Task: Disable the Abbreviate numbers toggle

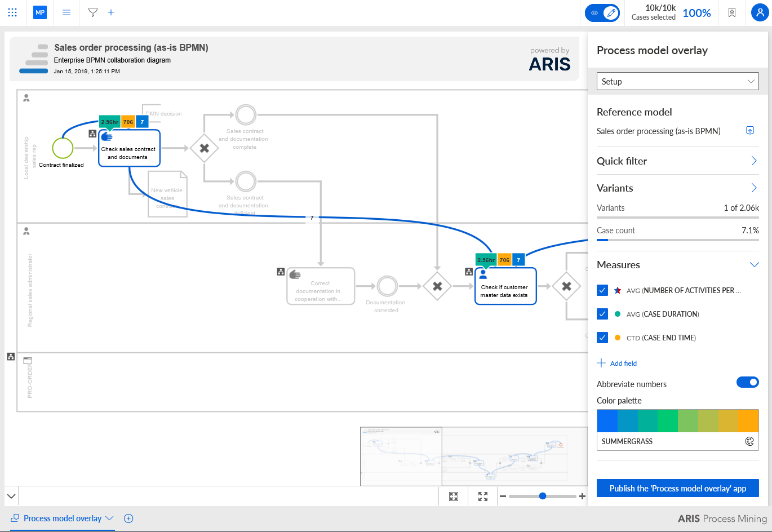Action: 748,383
